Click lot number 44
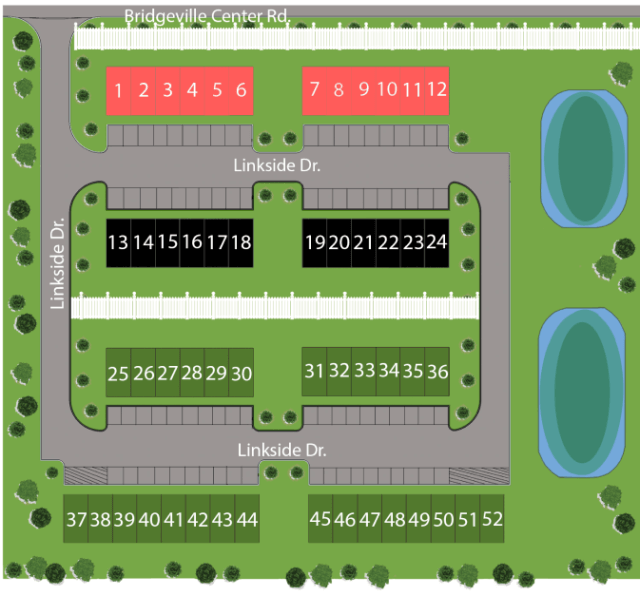 [x=247, y=519]
